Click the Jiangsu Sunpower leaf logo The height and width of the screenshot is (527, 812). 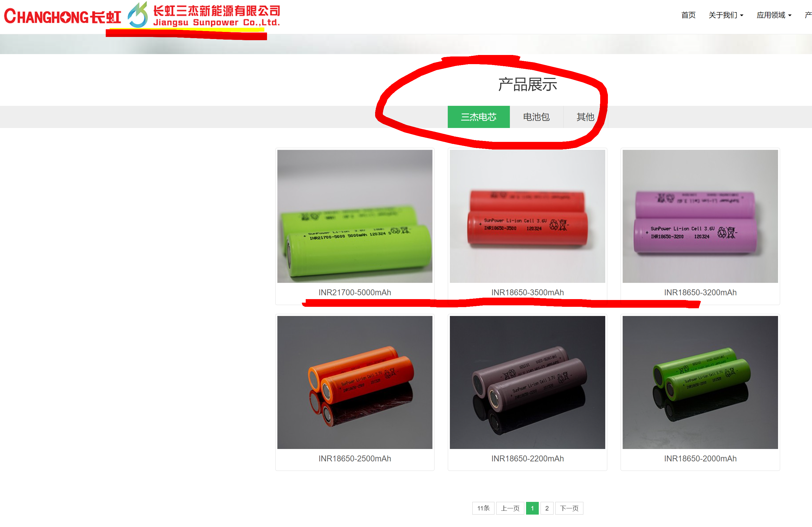tap(137, 15)
